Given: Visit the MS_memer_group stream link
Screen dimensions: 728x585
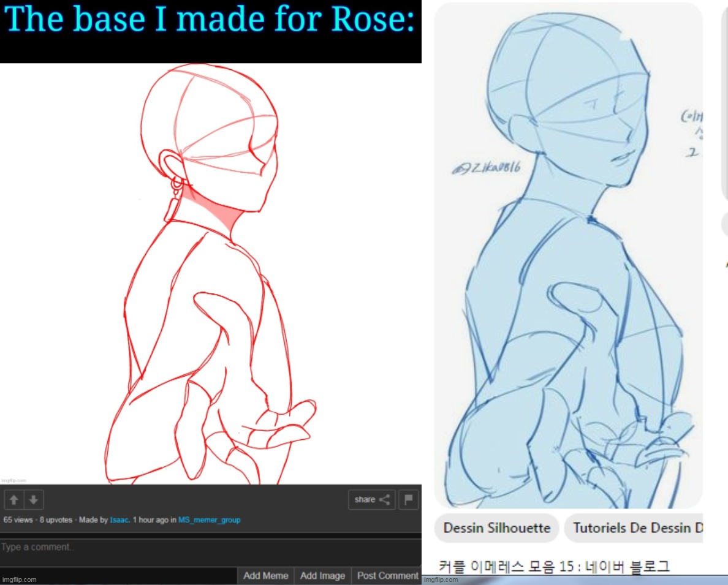Looking at the screenshot, I should click(210, 520).
